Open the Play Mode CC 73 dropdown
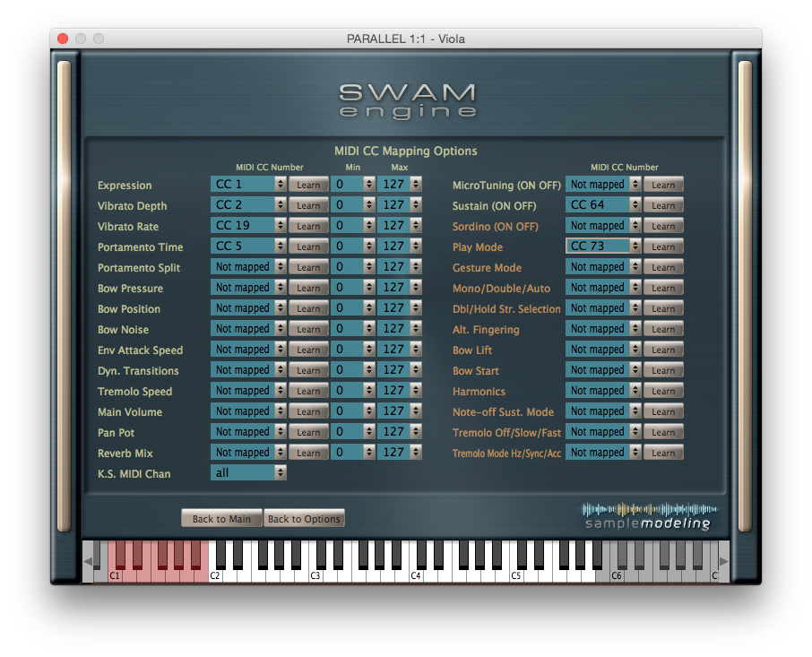 [x=602, y=246]
